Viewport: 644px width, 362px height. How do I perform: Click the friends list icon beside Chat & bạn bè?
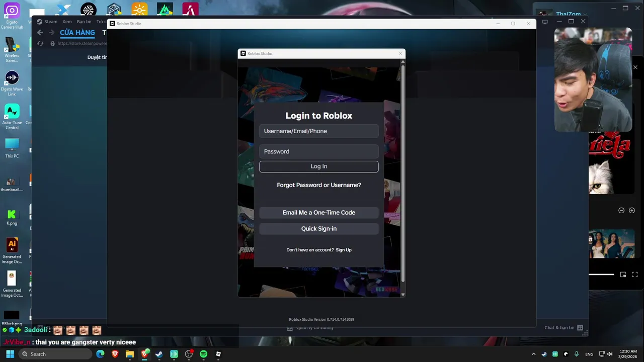tap(580, 328)
